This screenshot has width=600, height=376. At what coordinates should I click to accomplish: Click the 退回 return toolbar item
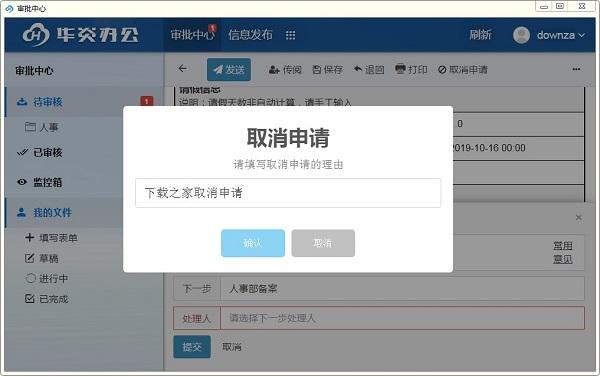(x=369, y=70)
